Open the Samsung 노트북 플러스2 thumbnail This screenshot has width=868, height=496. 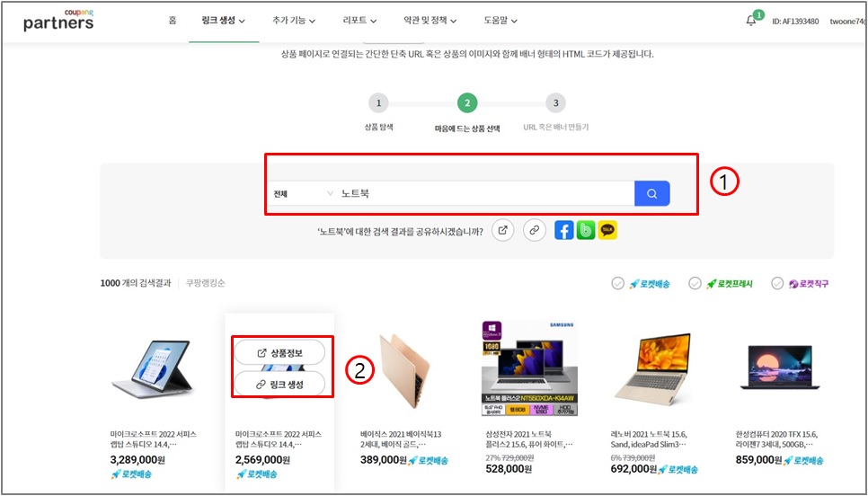530,368
